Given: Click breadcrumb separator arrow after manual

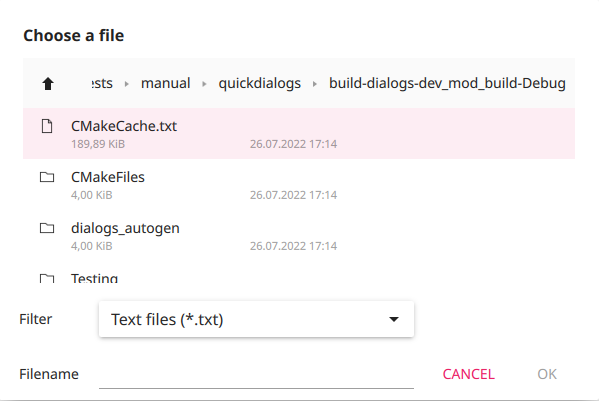Looking at the screenshot, I should point(204,84).
